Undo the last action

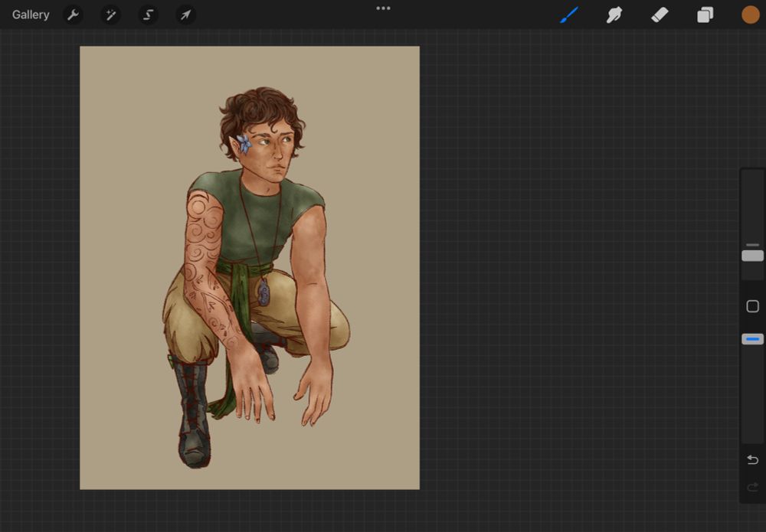point(752,459)
